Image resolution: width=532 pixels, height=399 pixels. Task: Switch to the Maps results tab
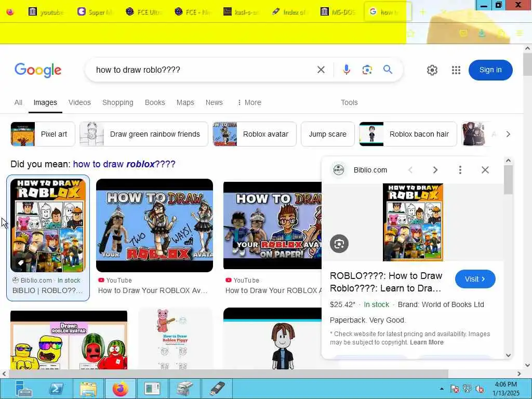tap(185, 102)
